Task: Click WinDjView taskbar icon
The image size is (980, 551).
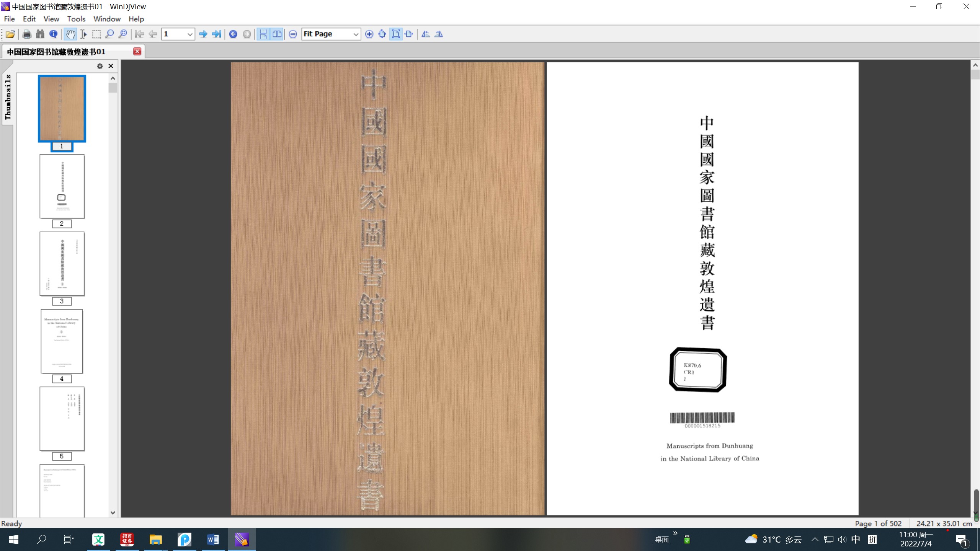Action: 242,540
